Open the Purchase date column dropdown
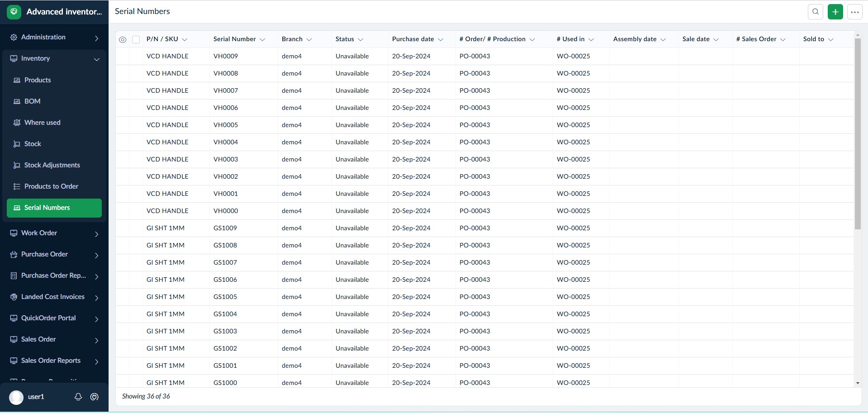The height and width of the screenshot is (413, 868). point(441,40)
